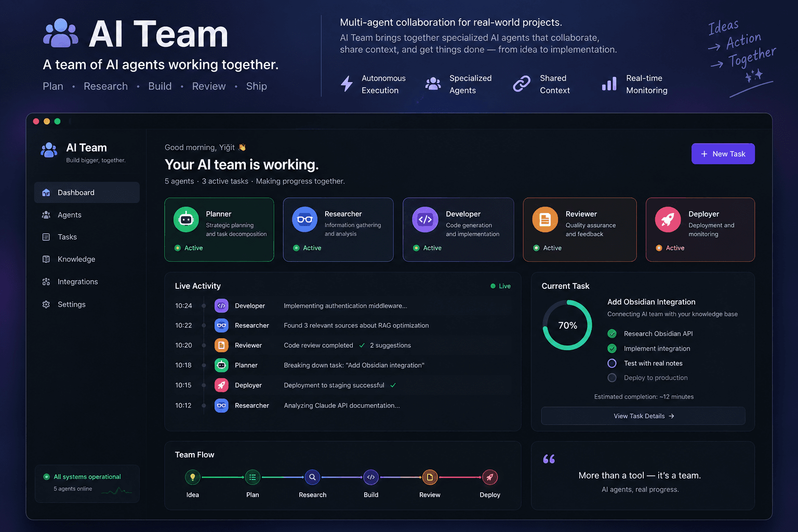798x532 pixels.
Task: Open the Deployer card rocket icon
Action: tap(668, 219)
